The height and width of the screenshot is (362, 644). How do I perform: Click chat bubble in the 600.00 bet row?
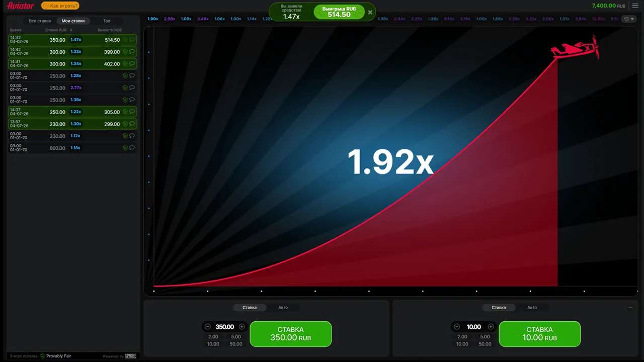pos(132,148)
